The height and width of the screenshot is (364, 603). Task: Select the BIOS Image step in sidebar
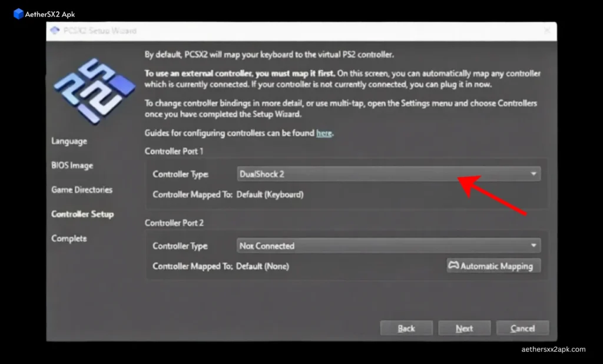click(72, 166)
